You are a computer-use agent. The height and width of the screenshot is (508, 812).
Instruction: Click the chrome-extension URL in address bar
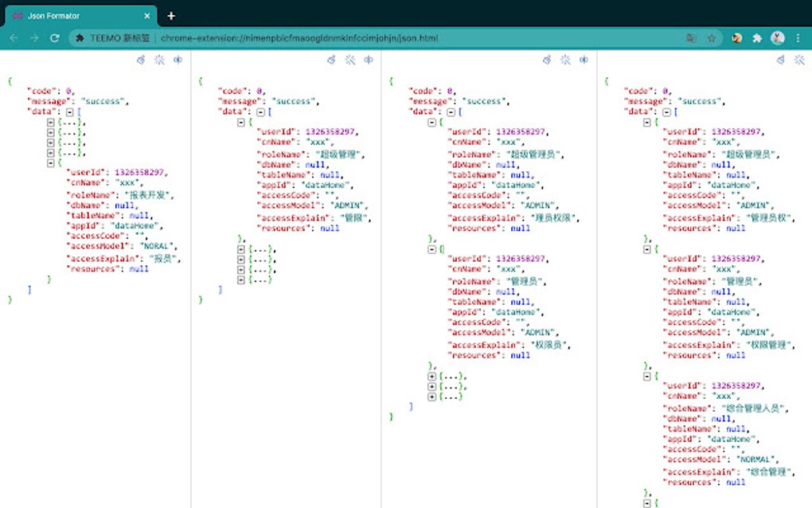coord(299,37)
